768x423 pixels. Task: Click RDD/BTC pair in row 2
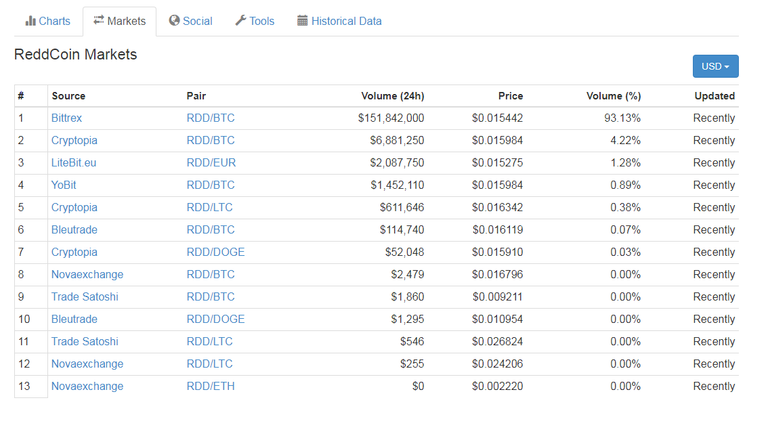click(211, 141)
